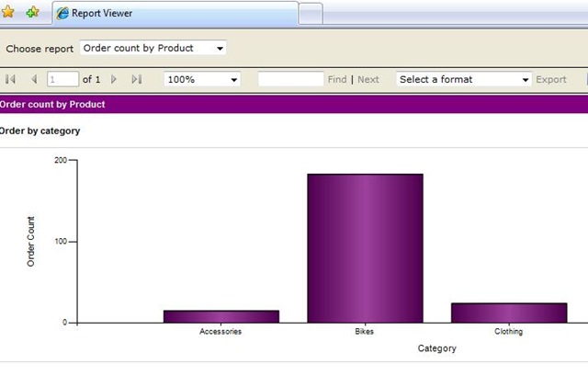
Task: Click the Add to Favorites icon
Action: coord(33,12)
